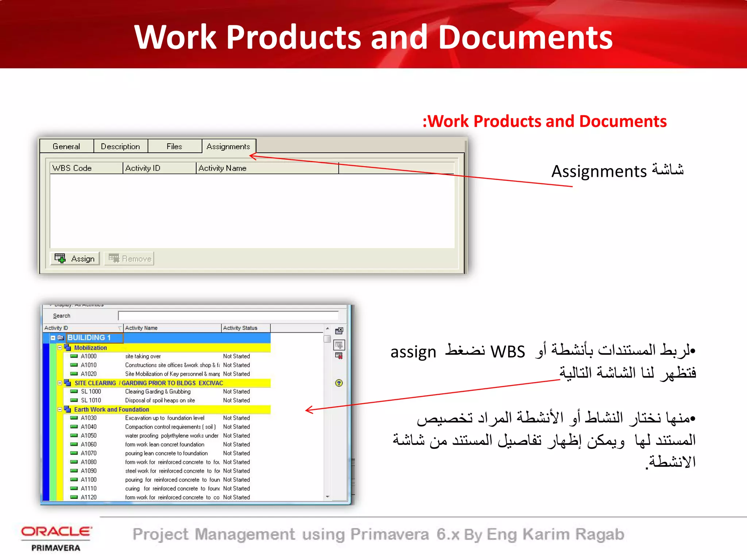The height and width of the screenshot is (560, 747).
Task: Click the Mobilization WBS icon
Action: click(x=67, y=347)
